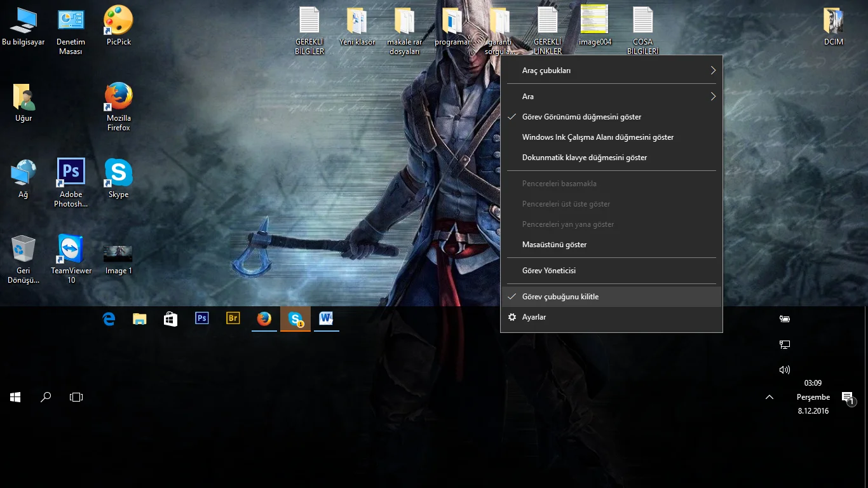Open Microsoft Edge from the taskbar
Screen dimensions: 868x488
click(x=109, y=319)
